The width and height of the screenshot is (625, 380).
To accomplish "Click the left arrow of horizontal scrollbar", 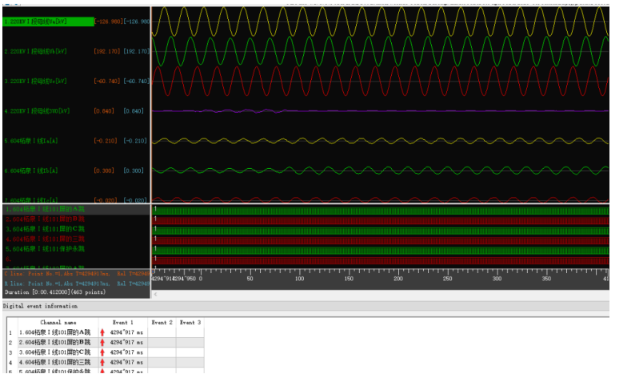I will pos(155,294).
